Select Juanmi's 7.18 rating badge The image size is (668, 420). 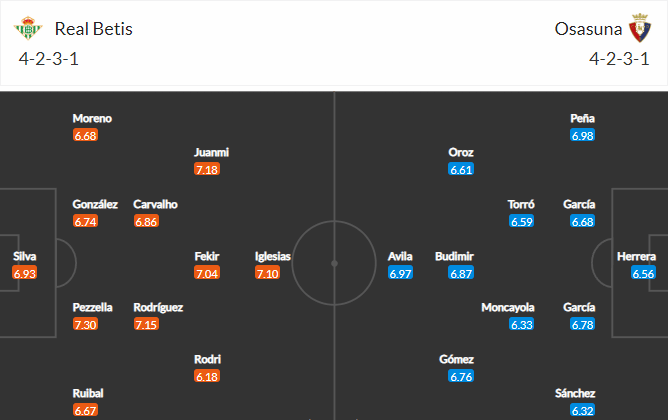point(207,170)
